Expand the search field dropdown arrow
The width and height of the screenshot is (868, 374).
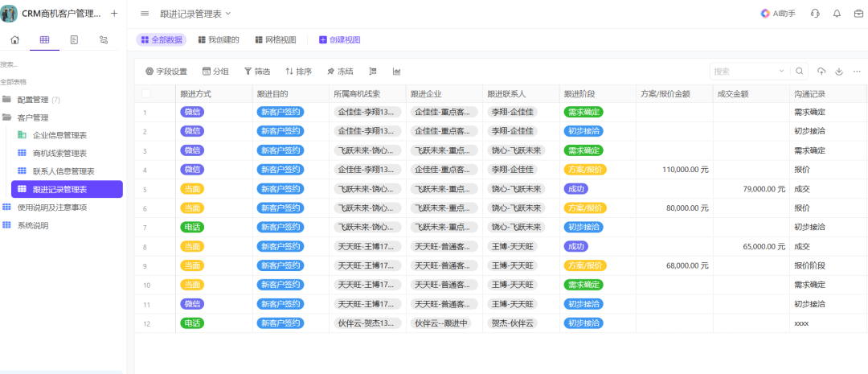coord(781,72)
